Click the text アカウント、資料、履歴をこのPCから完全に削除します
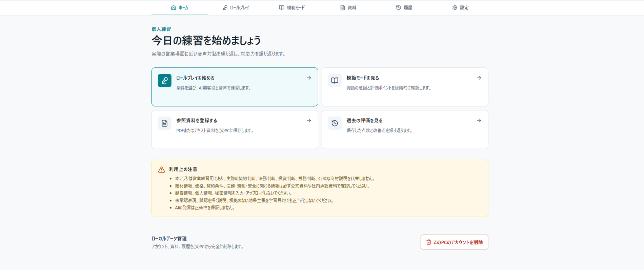The width and height of the screenshot is (644, 270). click(x=198, y=247)
